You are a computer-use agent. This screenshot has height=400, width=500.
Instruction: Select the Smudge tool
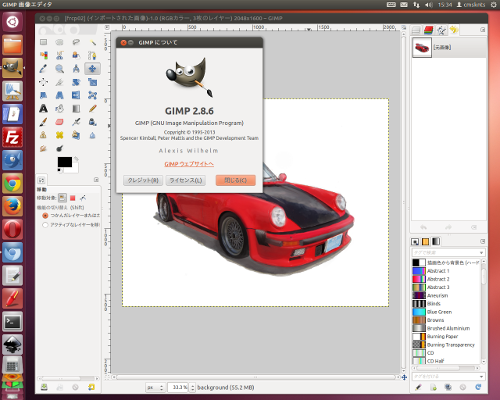point(43,149)
